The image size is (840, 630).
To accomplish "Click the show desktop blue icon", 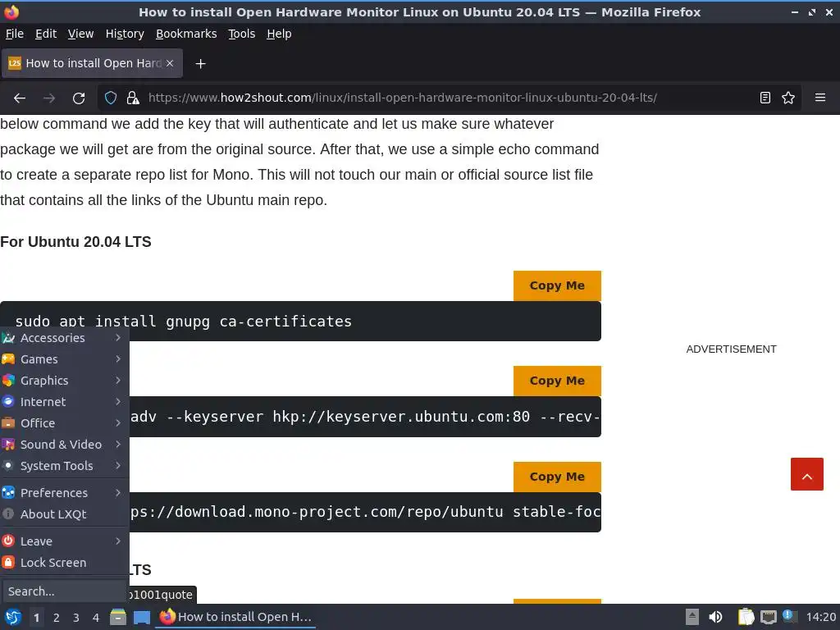I will pyautogui.click(x=141, y=617).
